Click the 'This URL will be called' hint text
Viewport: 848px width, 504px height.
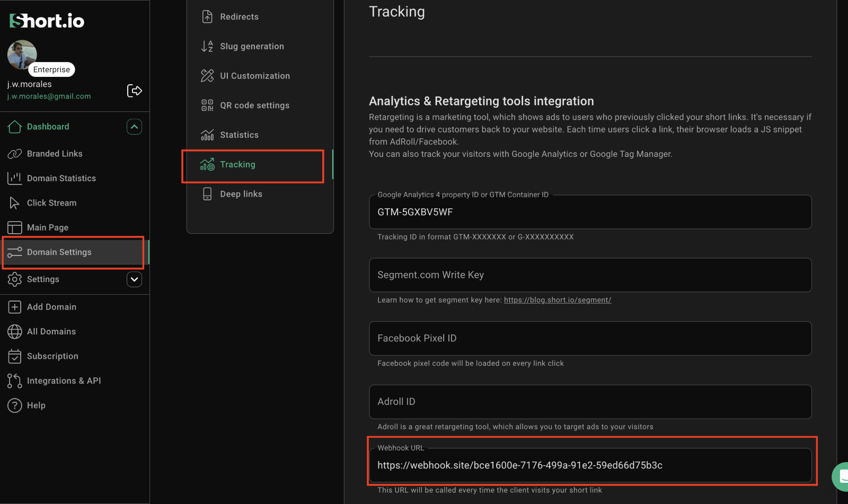pos(490,490)
